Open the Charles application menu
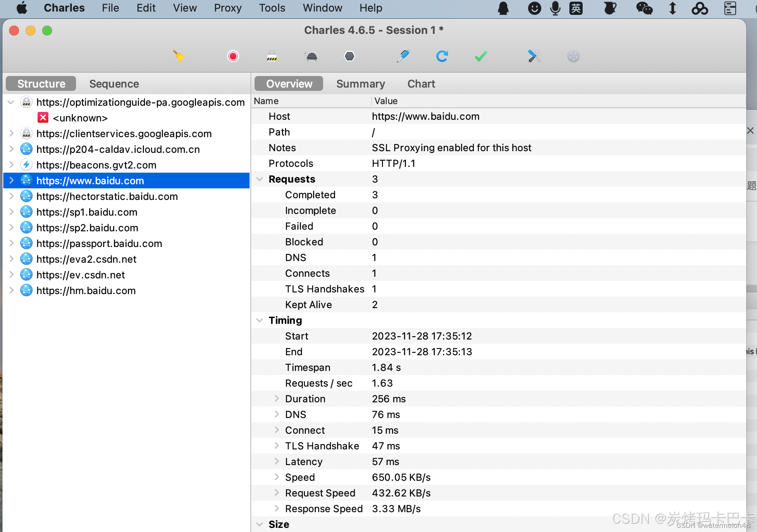The width and height of the screenshot is (757, 532). (64, 8)
